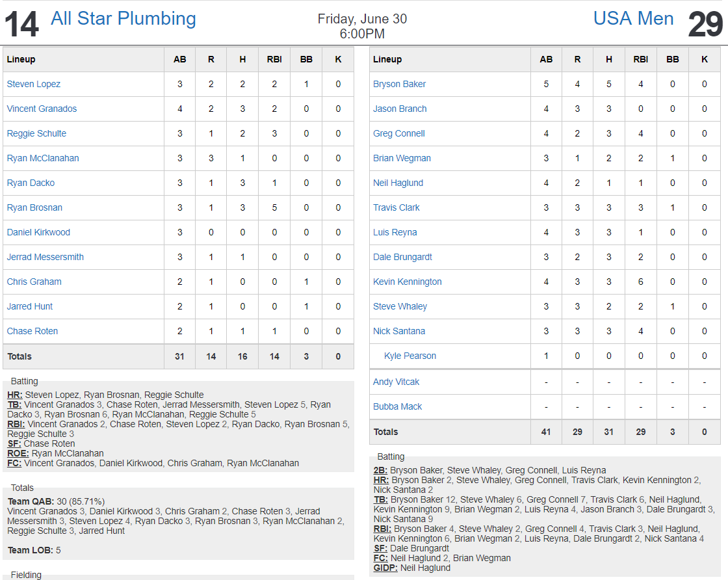Click Jason Branch's name
Viewport: 728px width, 580px height.
pos(400,109)
